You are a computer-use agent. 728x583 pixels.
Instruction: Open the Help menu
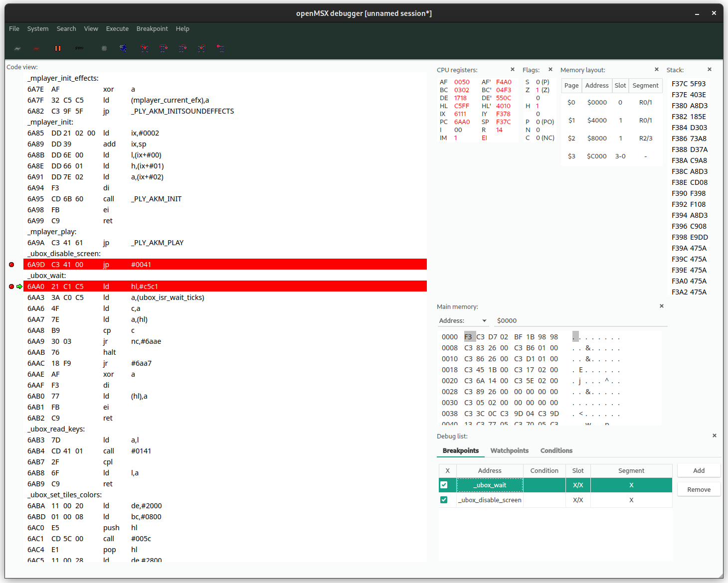coord(182,28)
